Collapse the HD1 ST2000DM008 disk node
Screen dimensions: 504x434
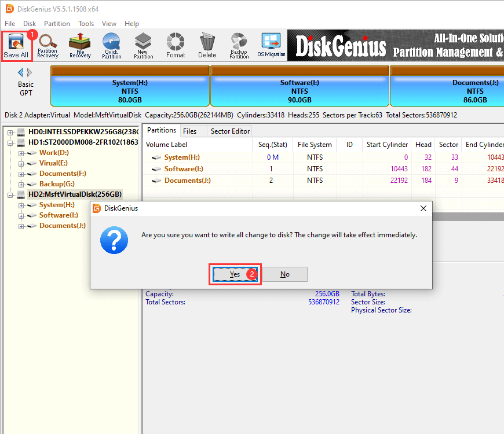coord(10,142)
